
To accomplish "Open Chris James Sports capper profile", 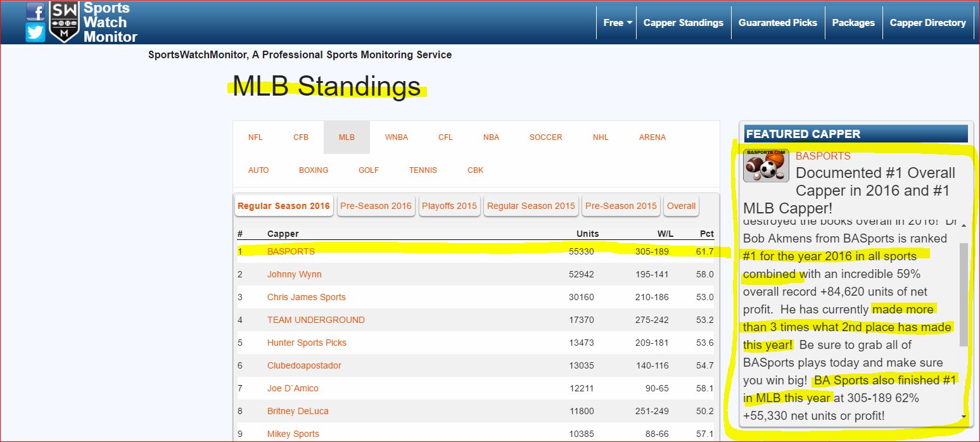I will point(307,297).
